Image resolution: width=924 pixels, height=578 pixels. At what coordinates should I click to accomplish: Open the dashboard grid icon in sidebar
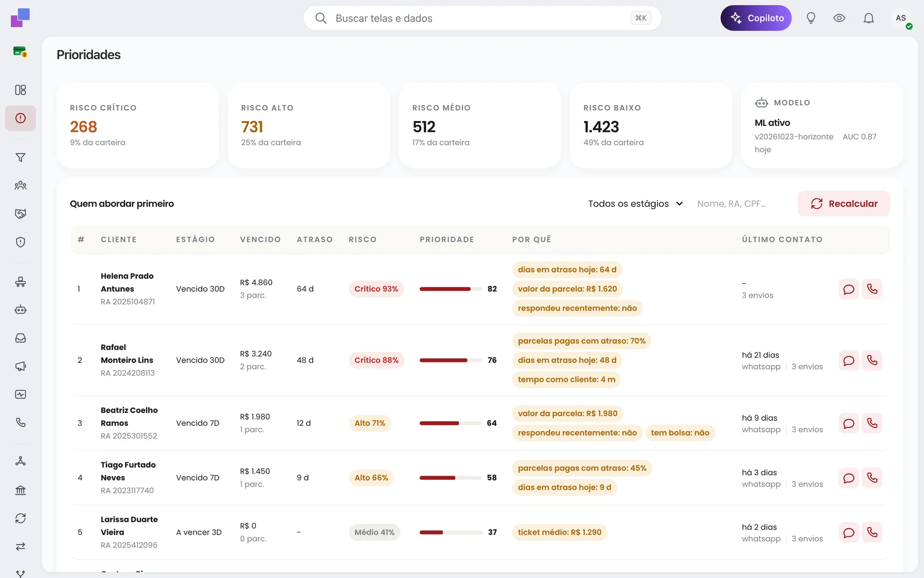pyautogui.click(x=20, y=90)
